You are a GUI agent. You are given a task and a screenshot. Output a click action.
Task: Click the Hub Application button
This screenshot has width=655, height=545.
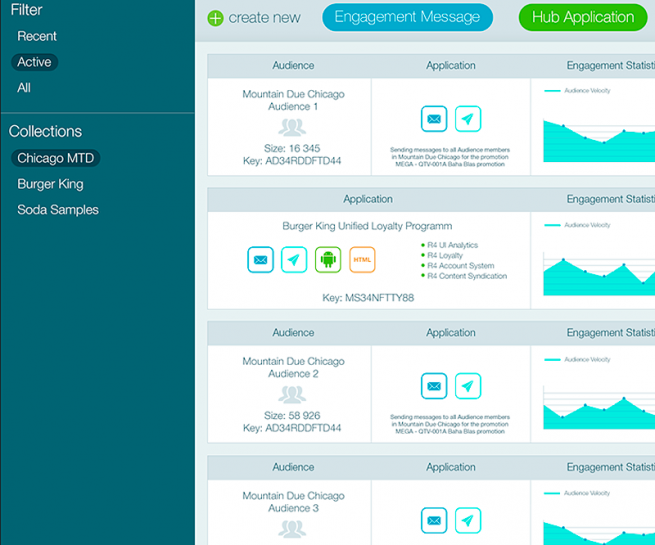(582, 17)
